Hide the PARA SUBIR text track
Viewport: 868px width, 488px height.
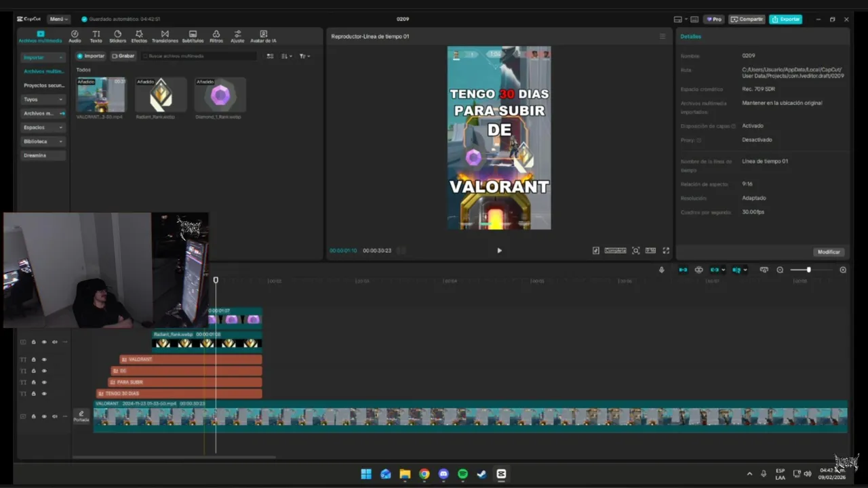44,382
